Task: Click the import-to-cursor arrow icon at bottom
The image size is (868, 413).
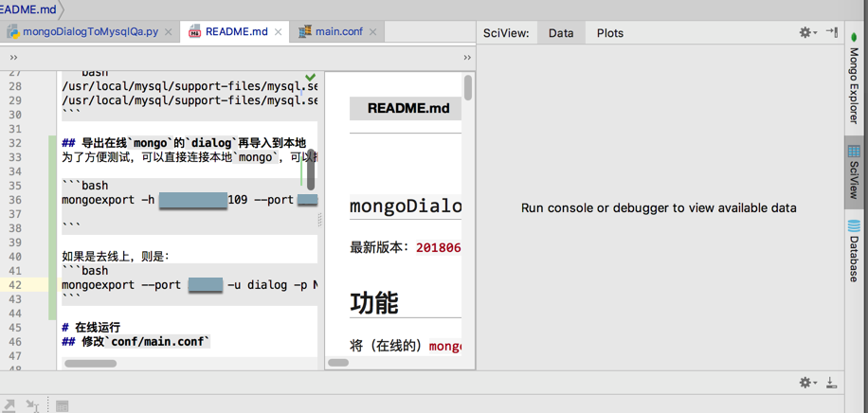Action: 32,405
